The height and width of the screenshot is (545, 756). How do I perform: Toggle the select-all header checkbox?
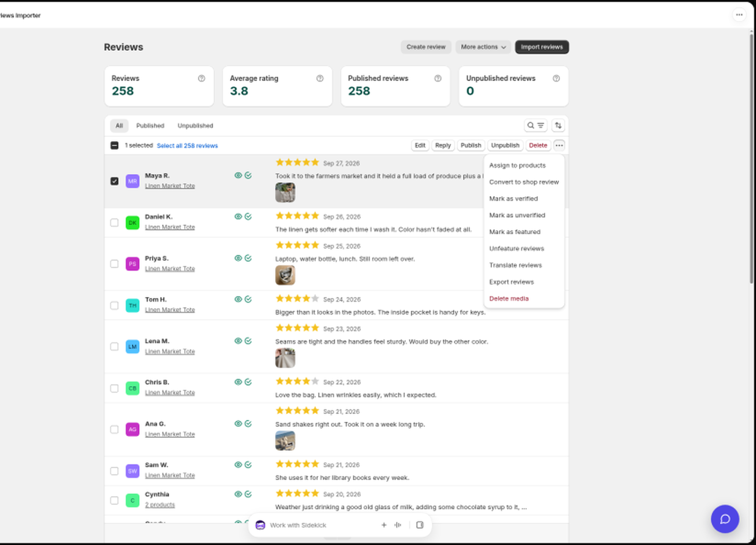click(114, 145)
